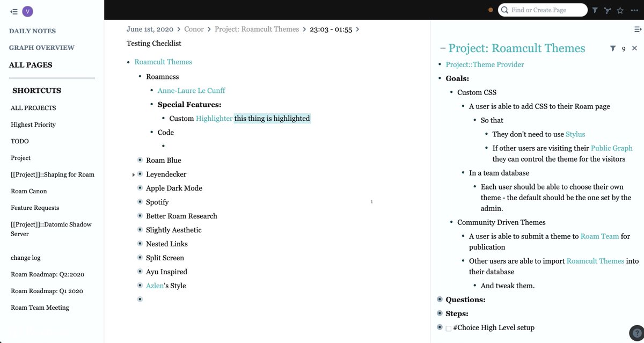Click bullet of Azlen's Style block
Viewport: 644px width, 343px height.
[x=140, y=286]
